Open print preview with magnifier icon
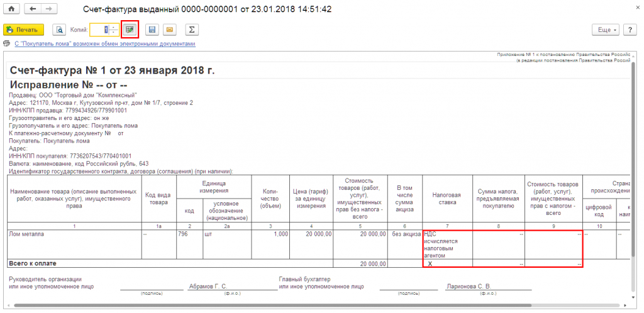 60,30
